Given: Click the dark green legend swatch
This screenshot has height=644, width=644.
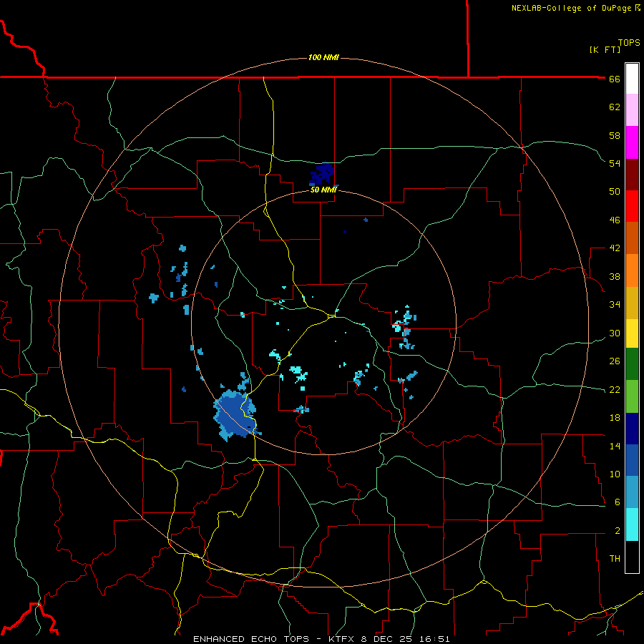Looking at the screenshot, I should point(632,364).
